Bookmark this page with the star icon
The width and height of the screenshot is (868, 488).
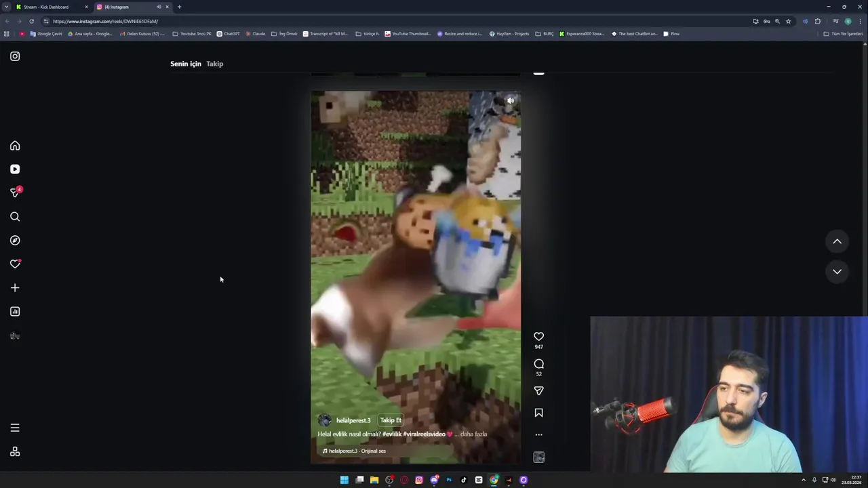pyautogui.click(x=788, y=21)
